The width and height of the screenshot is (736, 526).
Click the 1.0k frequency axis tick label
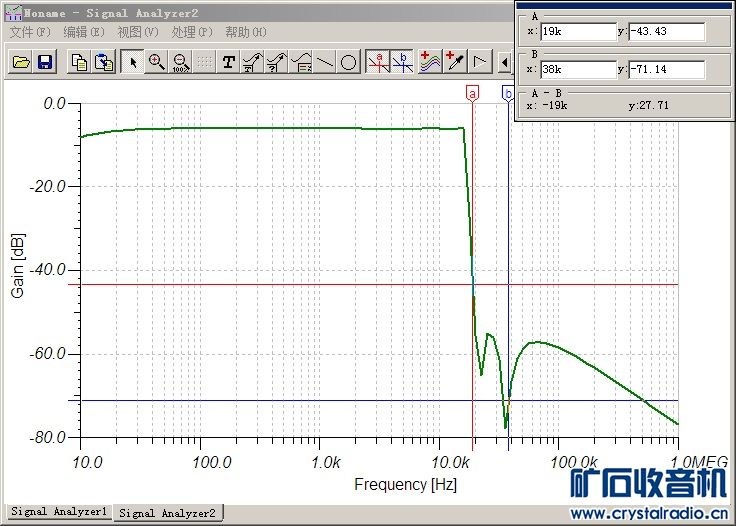(x=326, y=462)
